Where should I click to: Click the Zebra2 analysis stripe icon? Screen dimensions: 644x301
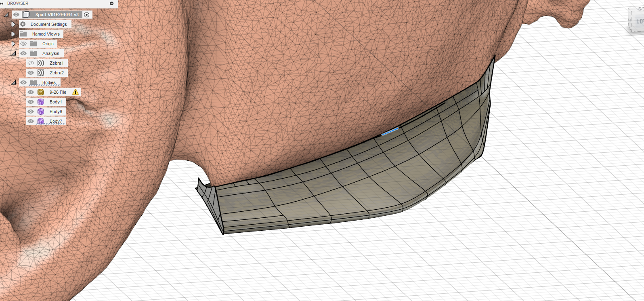[41, 73]
